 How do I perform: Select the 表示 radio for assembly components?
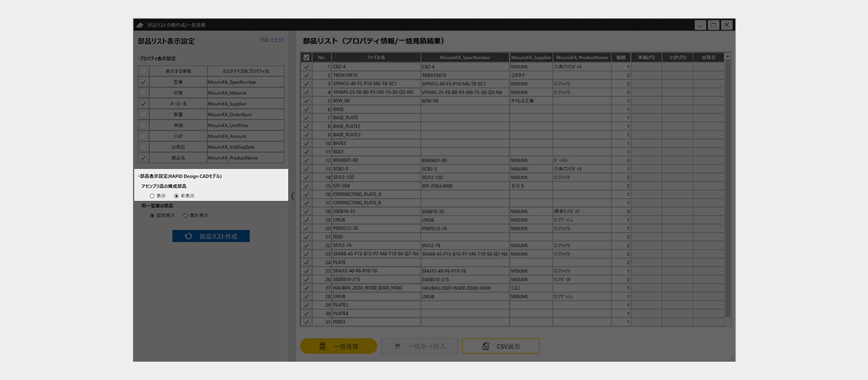pyautogui.click(x=152, y=195)
